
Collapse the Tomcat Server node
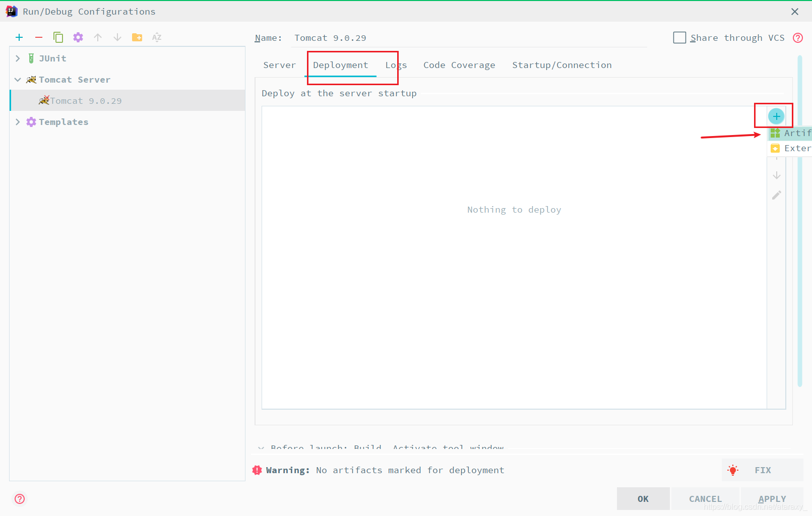tap(18, 80)
